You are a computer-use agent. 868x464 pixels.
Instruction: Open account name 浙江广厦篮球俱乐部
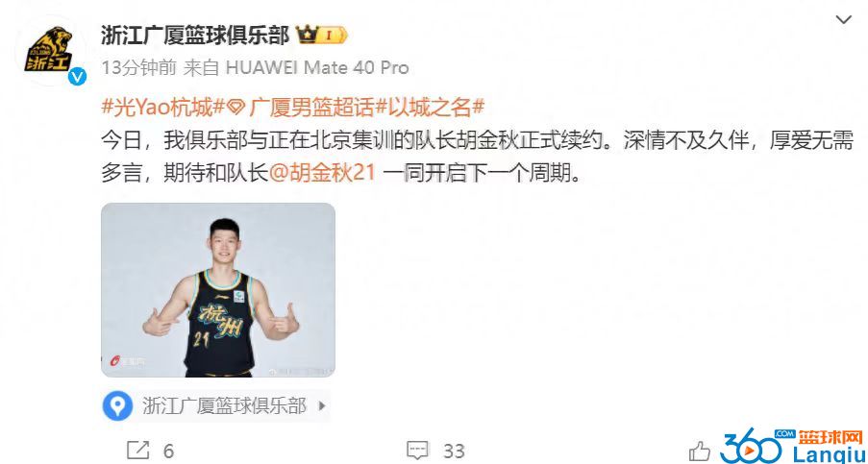point(195,36)
